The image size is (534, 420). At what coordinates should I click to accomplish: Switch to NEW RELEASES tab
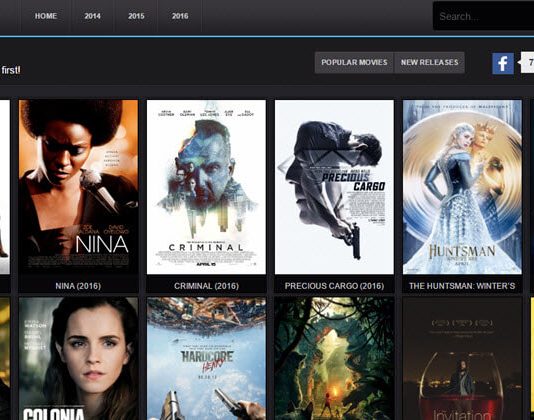coord(429,62)
